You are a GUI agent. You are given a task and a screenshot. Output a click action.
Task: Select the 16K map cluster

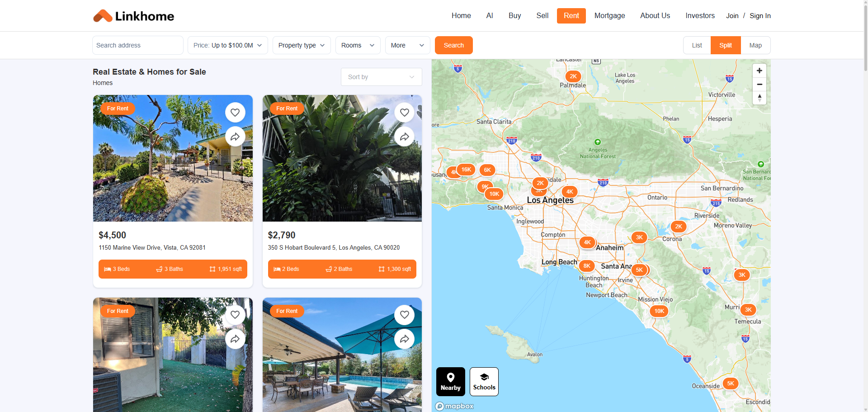466,170
